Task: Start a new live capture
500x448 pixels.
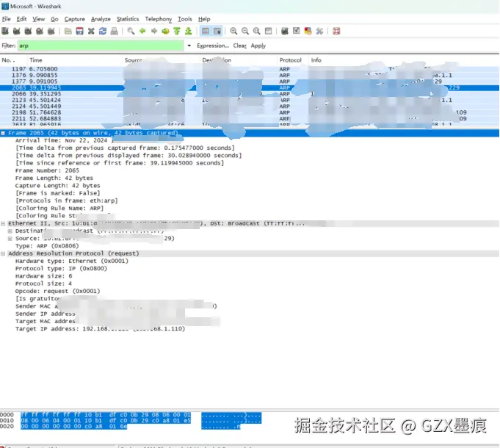Action: pyautogui.click(x=28, y=31)
